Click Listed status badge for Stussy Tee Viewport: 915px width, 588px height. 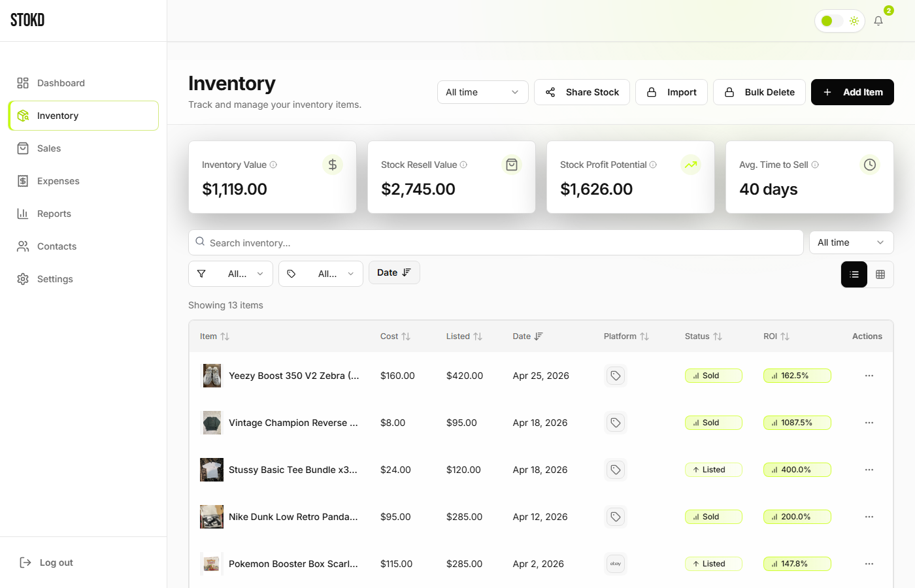coord(714,470)
